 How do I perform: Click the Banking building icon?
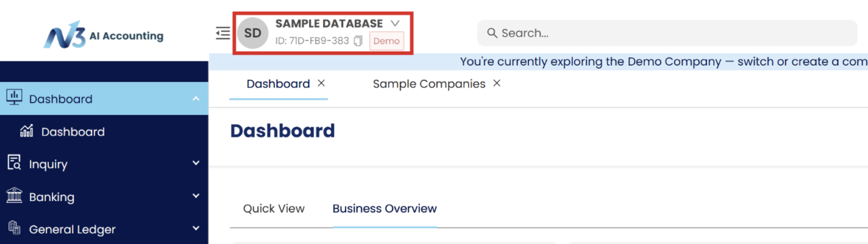[x=14, y=195]
